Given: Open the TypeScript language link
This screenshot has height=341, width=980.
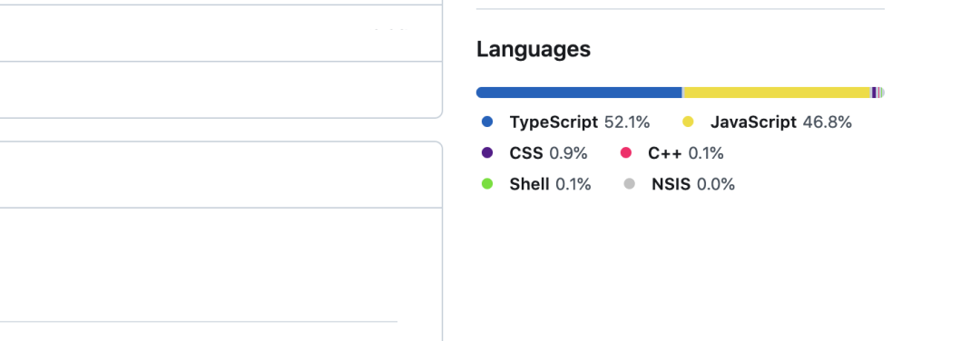Looking at the screenshot, I should pos(554,122).
